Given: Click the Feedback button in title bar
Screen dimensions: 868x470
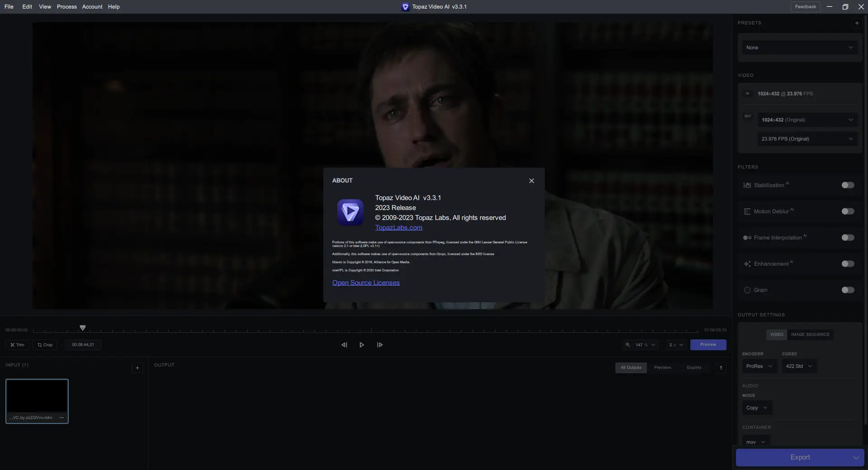Looking at the screenshot, I should point(806,7).
